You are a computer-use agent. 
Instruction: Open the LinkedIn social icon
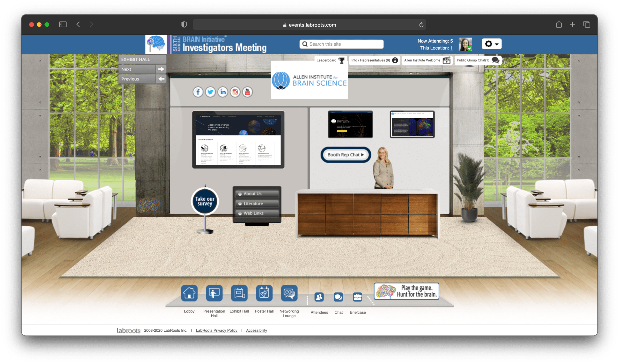(x=223, y=92)
